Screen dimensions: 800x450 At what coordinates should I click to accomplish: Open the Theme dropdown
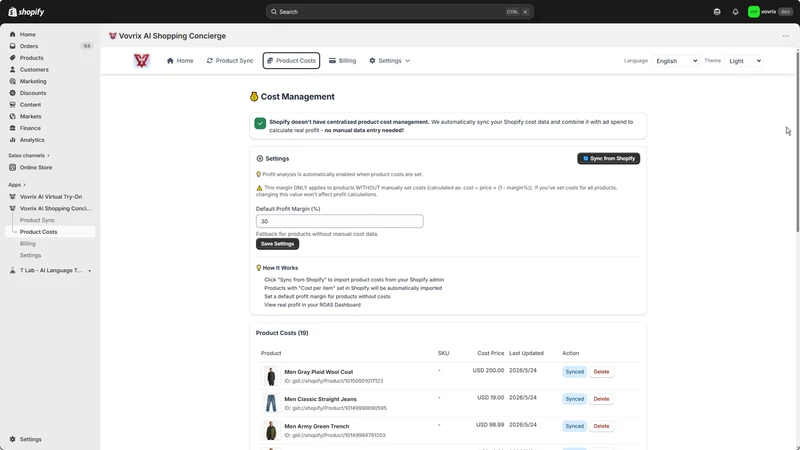click(x=743, y=61)
